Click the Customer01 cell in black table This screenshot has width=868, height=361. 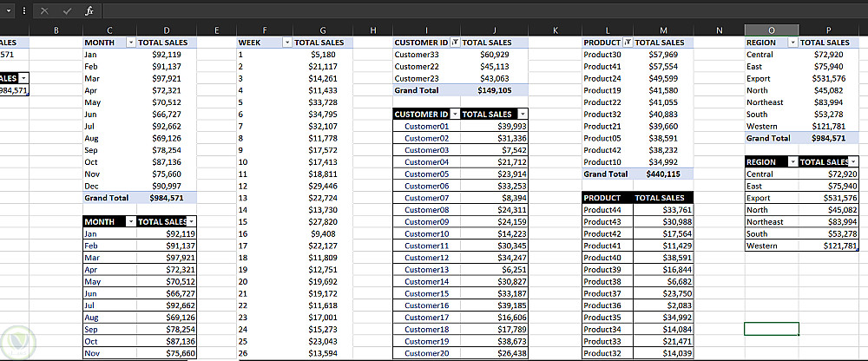(426, 127)
